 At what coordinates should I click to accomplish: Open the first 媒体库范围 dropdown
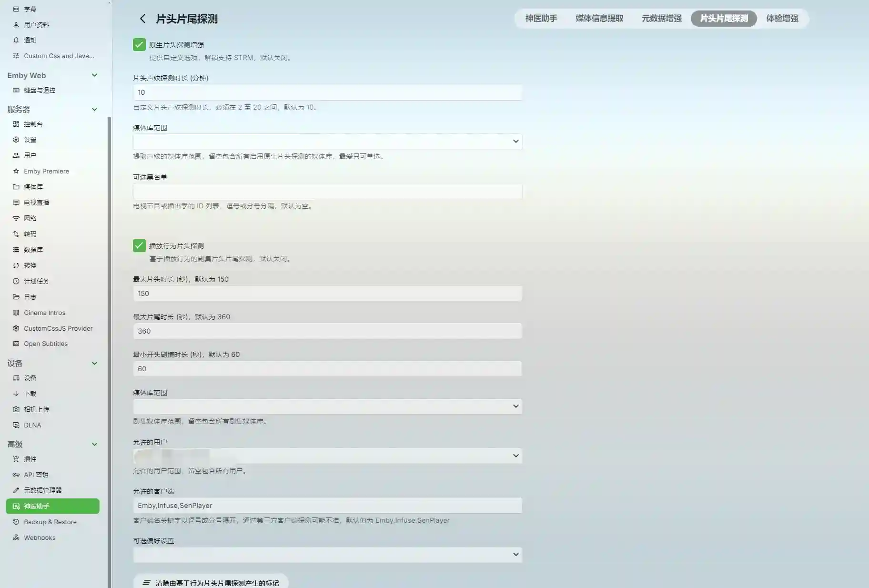click(x=327, y=142)
